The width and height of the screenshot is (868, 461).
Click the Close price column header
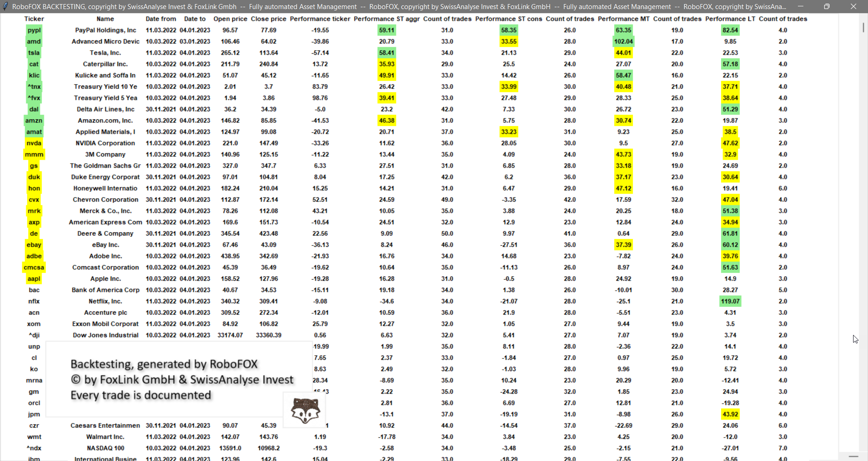coord(269,19)
